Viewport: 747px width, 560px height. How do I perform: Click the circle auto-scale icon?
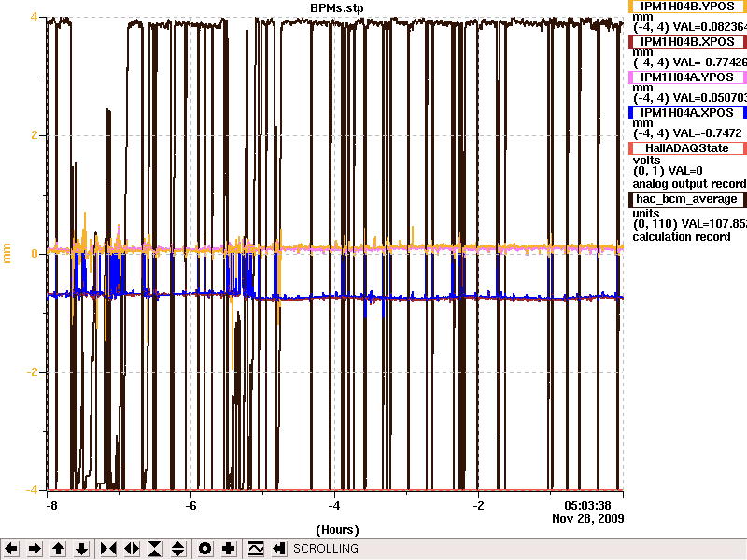tap(204, 549)
